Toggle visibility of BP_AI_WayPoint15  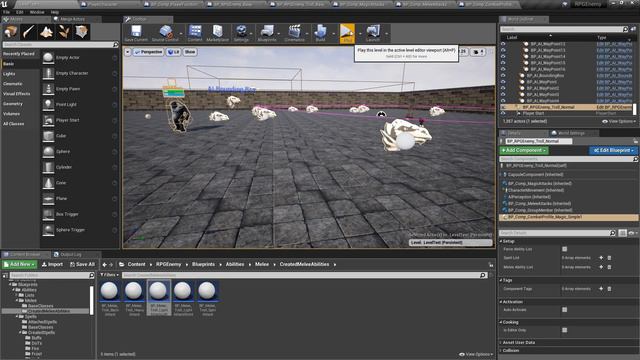[503, 63]
